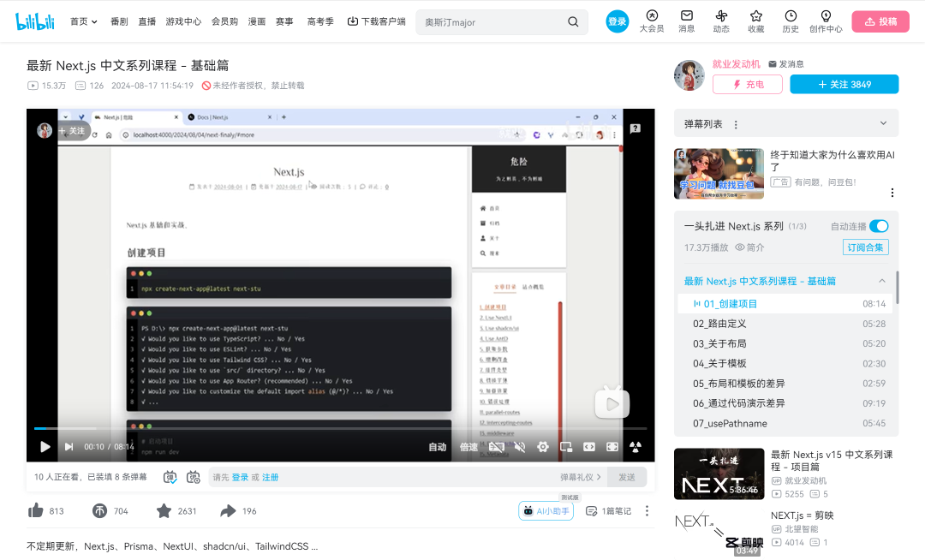Open 赛事 in top navigation
Viewport: 925px width, 560px height.
tap(284, 21)
